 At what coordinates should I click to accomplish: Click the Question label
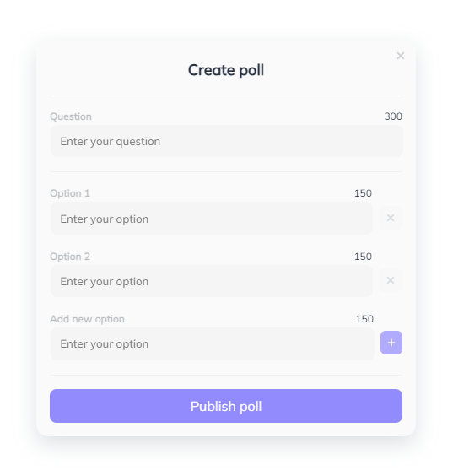pyautogui.click(x=71, y=116)
